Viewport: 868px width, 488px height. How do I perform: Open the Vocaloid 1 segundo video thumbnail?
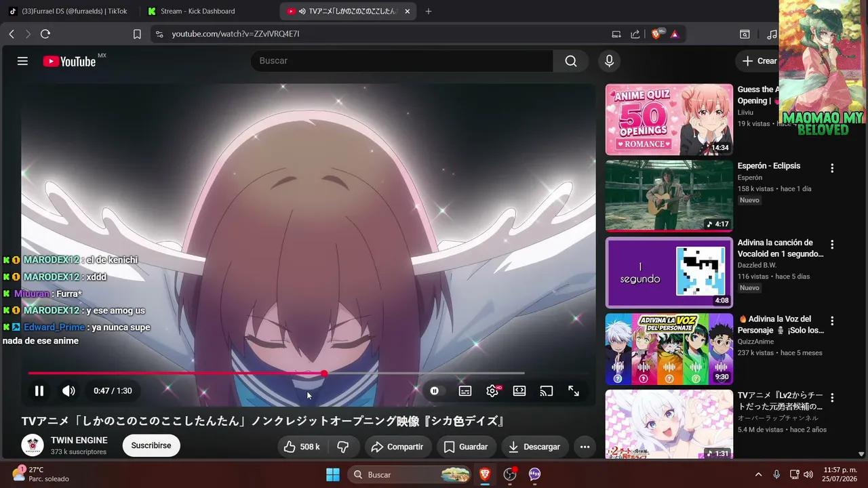[x=669, y=272]
